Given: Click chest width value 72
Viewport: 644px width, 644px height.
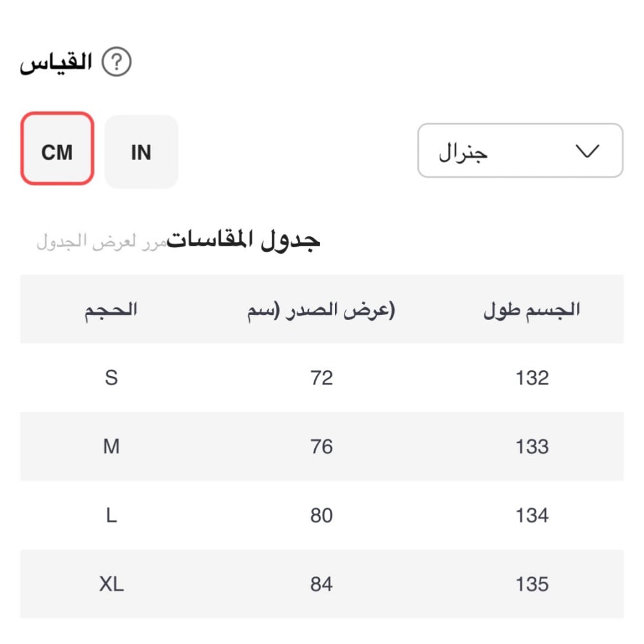Looking at the screenshot, I should point(321,377).
